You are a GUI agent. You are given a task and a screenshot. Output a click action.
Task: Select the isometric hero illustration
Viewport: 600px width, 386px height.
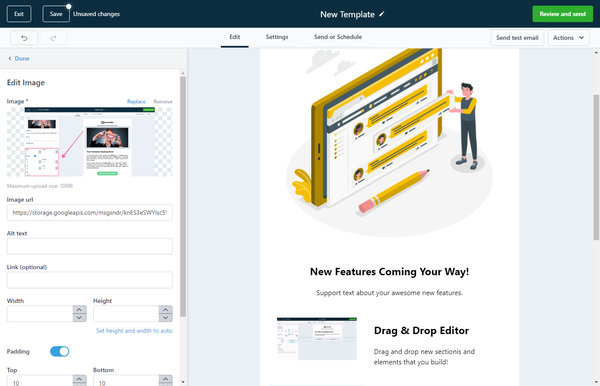click(x=389, y=143)
